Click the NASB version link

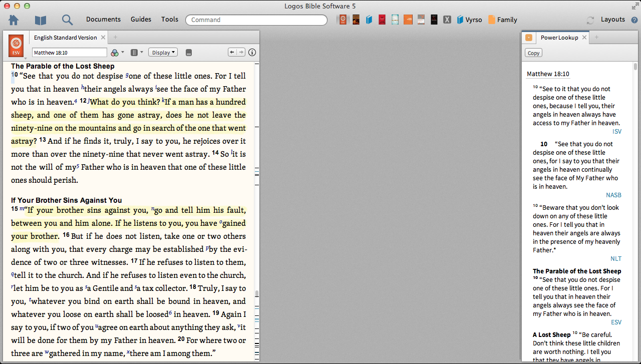613,195
